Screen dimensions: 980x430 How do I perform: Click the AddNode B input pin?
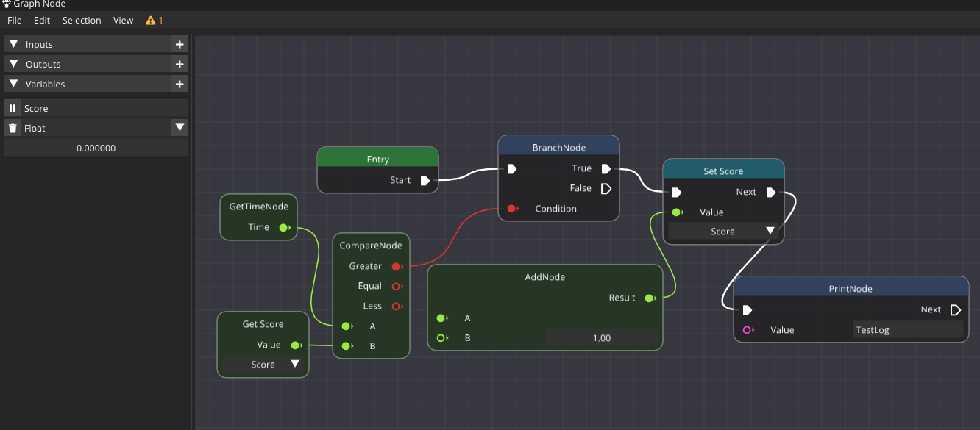pos(442,338)
